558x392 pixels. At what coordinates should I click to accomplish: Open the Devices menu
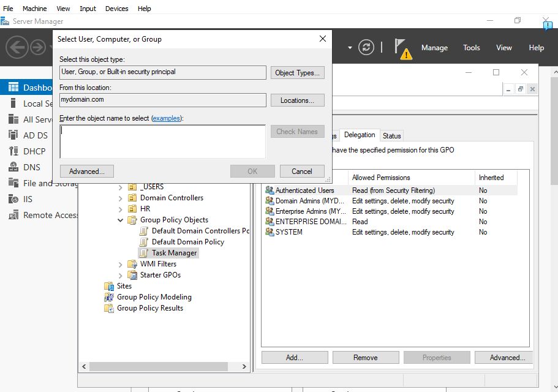(117, 8)
